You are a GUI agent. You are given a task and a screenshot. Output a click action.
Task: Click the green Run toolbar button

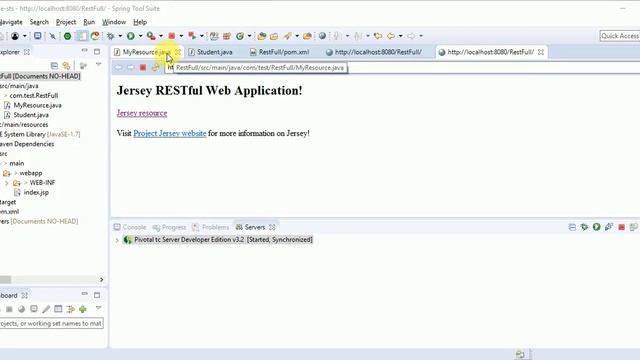pyautogui.click(x=131, y=36)
